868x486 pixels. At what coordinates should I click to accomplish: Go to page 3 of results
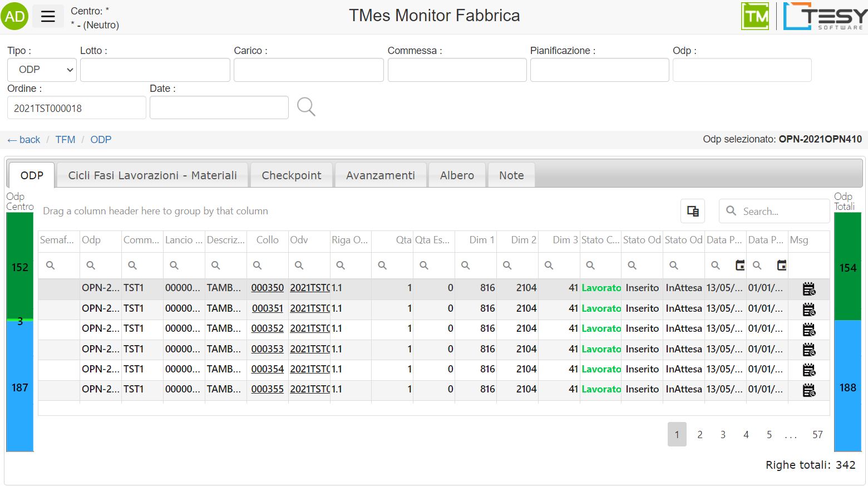coord(723,435)
